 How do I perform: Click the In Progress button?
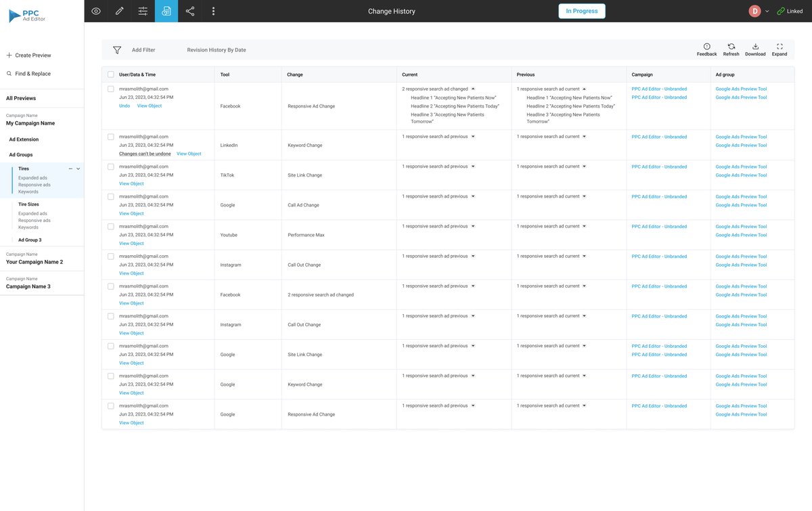[582, 11]
